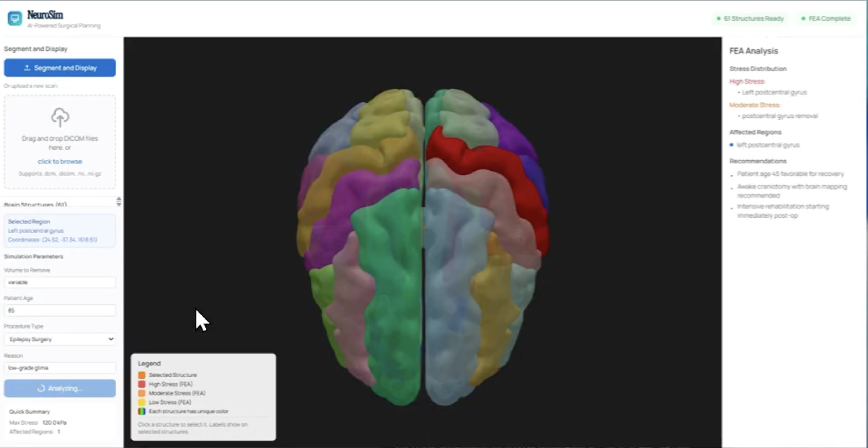This screenshot has width=868, height=448.
Task: Click the High Stress red legend swatch
Action: [x=142, y=384]
